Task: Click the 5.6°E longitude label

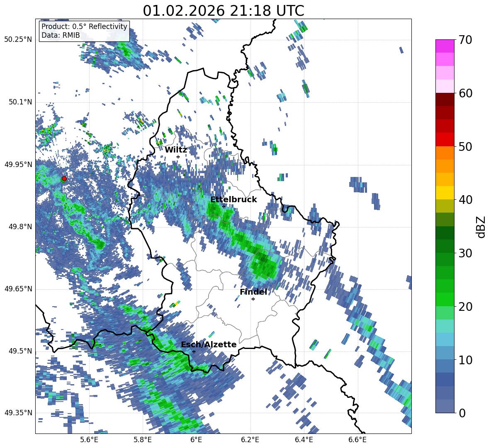Action: click(x=89, y=440)
